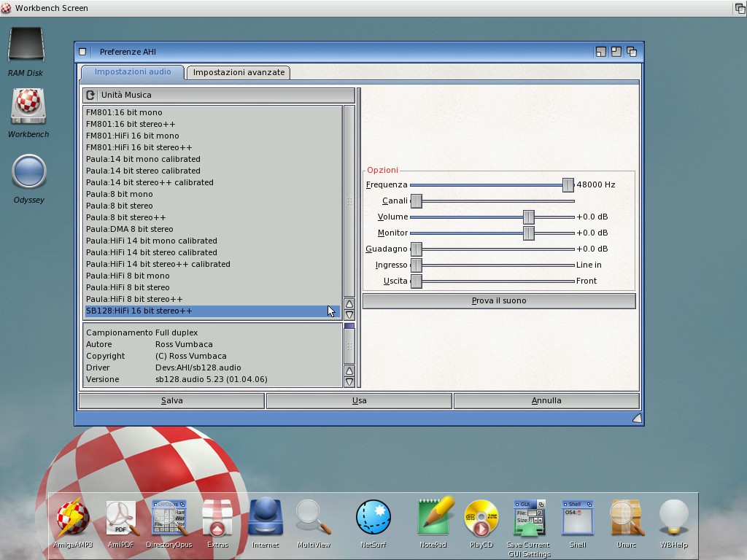Open the AmigaAMP3 dock icon
The width and height of the screenshot is (747, 560).
coord(73,518)
